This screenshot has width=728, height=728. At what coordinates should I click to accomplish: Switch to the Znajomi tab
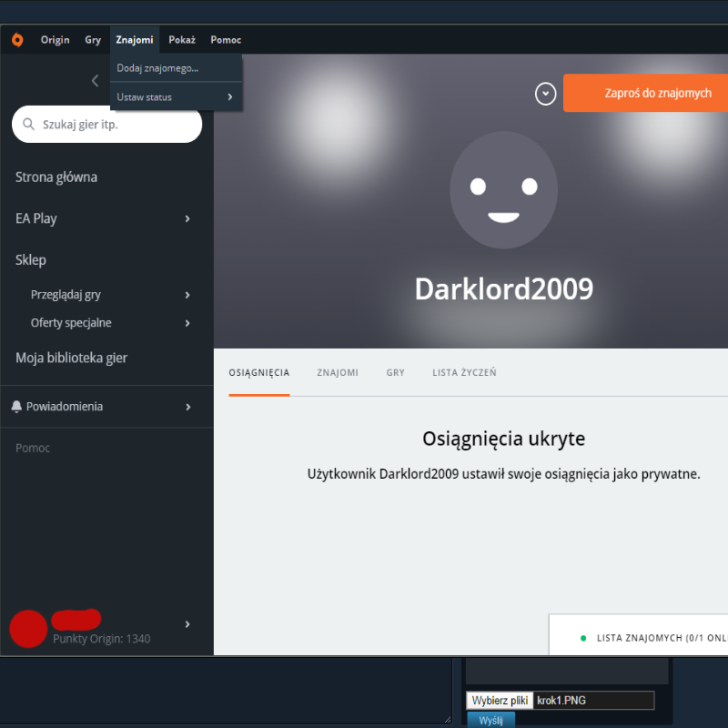[x=338, y=372]
